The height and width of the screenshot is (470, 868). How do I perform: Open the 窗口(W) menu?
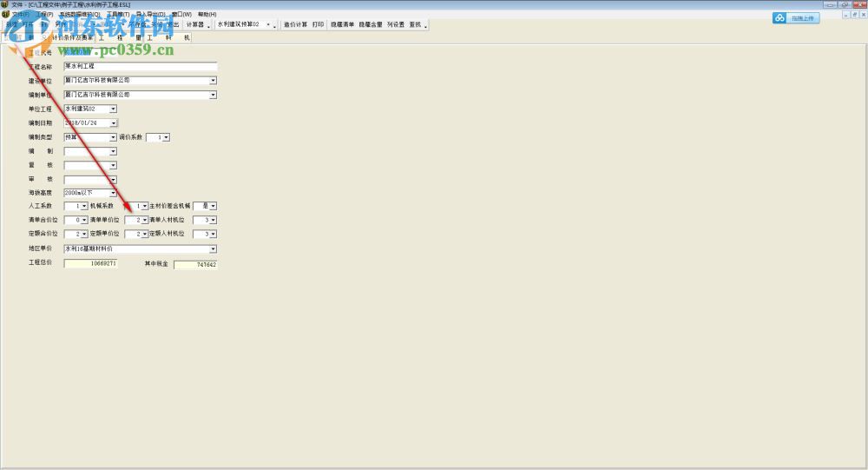pyautogui.click(x=181, y=15)
